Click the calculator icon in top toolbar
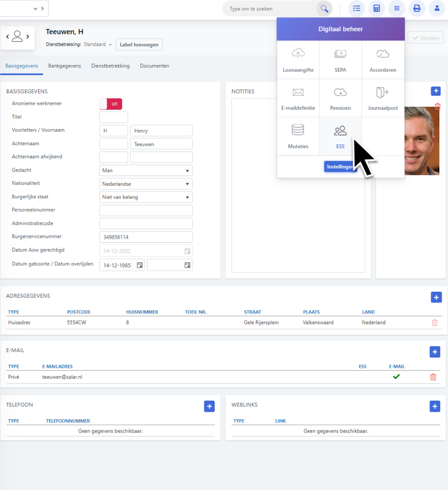The height and width of the screenshot is (490, 448). (376, 9)
